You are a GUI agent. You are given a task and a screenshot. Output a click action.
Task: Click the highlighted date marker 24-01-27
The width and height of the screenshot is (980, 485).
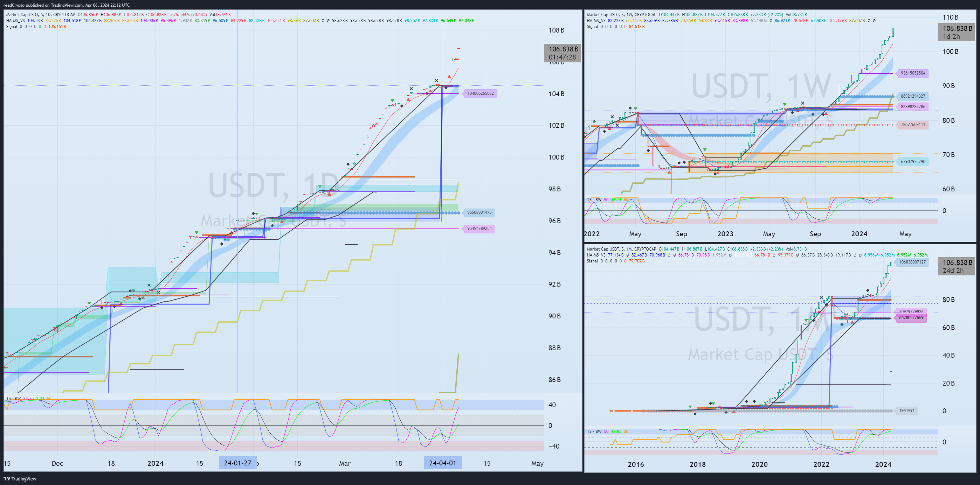click(x=237, y=463)
